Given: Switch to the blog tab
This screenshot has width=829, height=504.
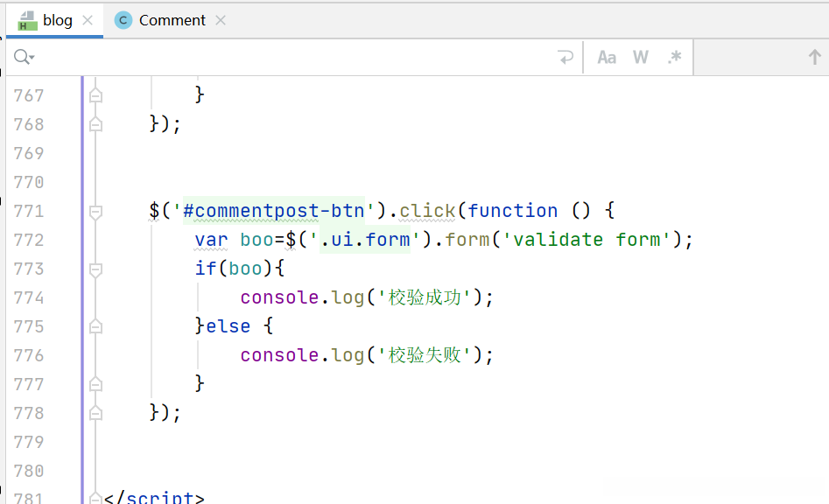Looking at the screenshot, I should 54,20.
